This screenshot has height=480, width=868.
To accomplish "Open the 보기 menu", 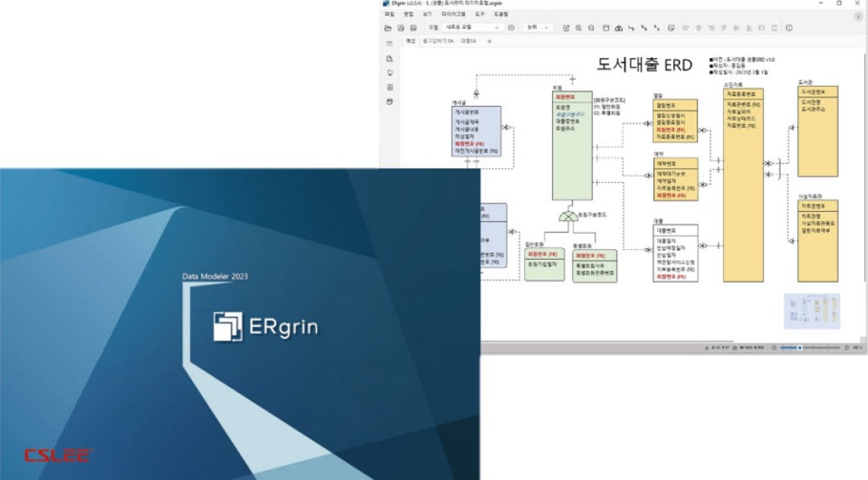I will click(x=427, y=14).
